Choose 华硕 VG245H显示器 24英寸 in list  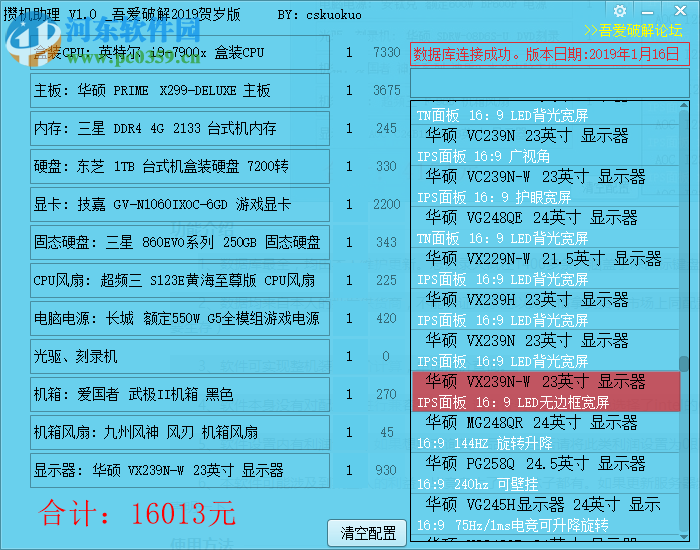point(546,515)
